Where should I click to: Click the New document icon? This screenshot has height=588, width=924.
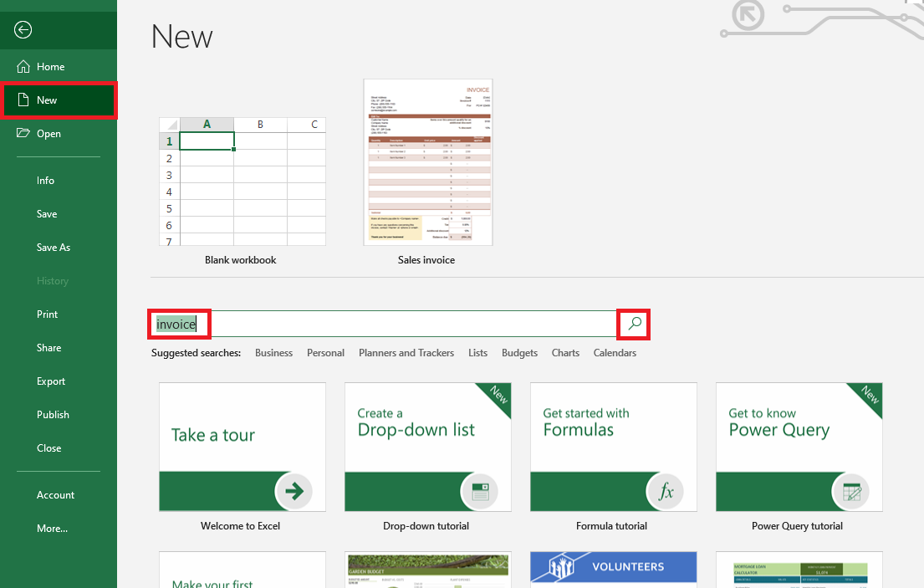pyautogui.click(x=23, y=100)
